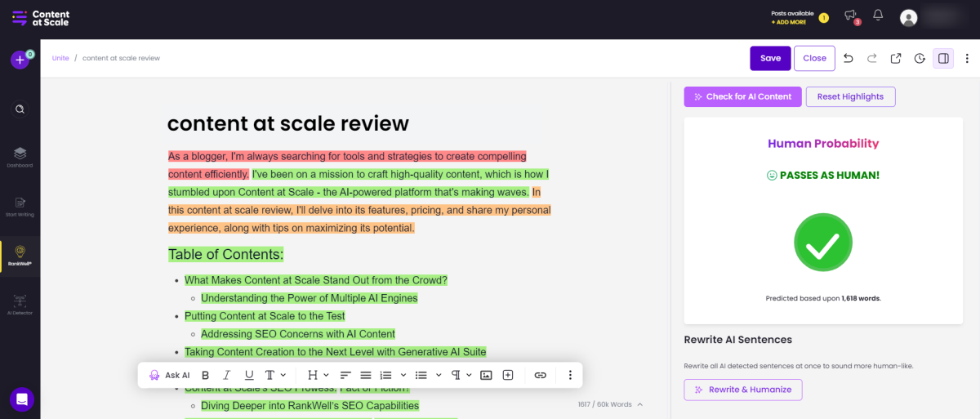Viewport: 980px width, 419px height.
Task: Open bulleted list style dropdown arrow
Action: tap(439, 375)
